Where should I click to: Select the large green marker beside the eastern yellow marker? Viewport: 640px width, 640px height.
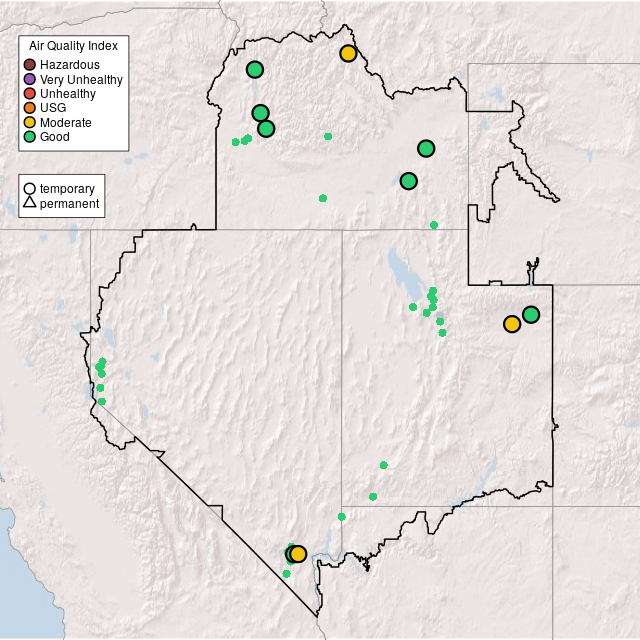[531, 314]
